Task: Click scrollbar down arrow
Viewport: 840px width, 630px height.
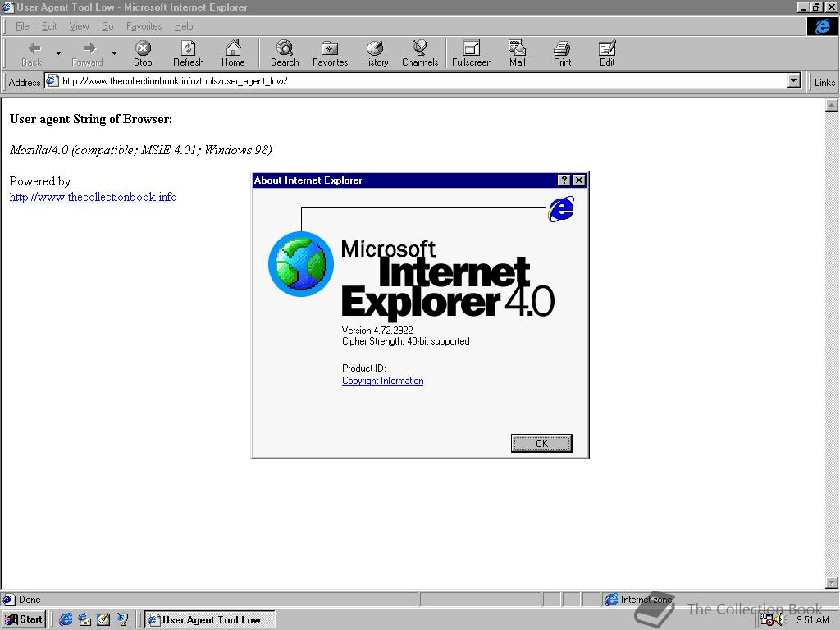Action: click(832, 582)
